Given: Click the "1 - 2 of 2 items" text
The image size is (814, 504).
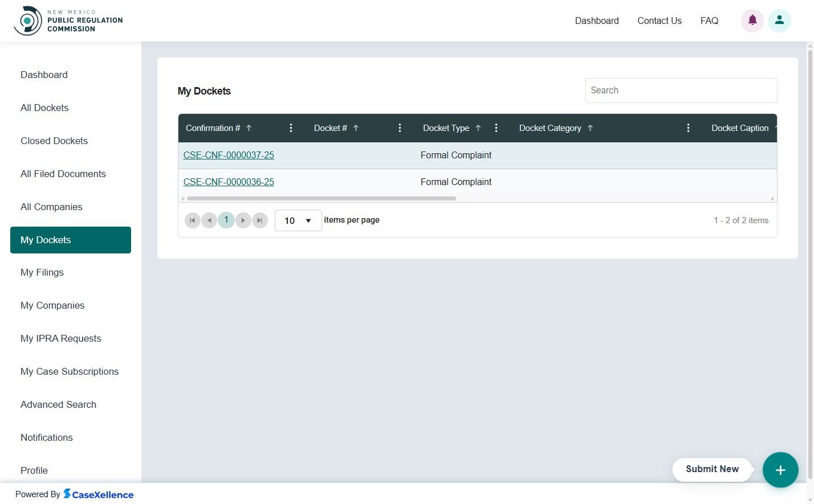Looking at the screenshot, I should [741, 220].
